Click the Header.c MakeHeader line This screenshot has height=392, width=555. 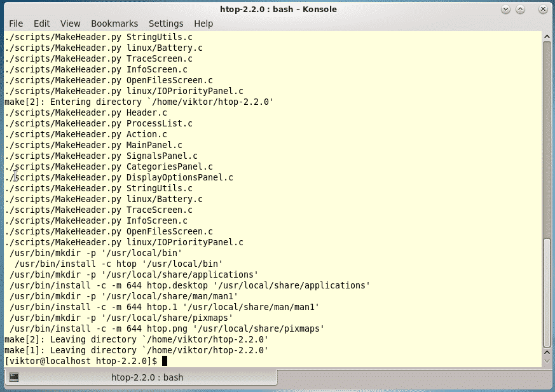(86, 112)
